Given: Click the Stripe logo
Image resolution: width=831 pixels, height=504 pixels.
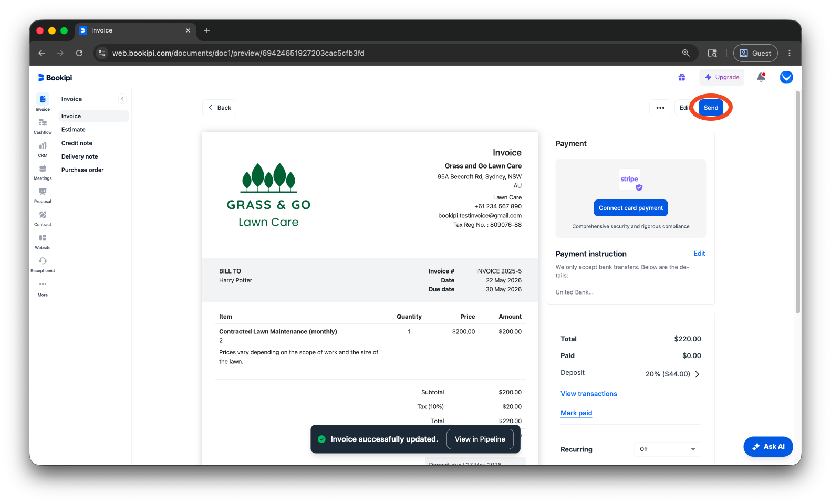Looking at the screenshot, I should coord(631,180).
